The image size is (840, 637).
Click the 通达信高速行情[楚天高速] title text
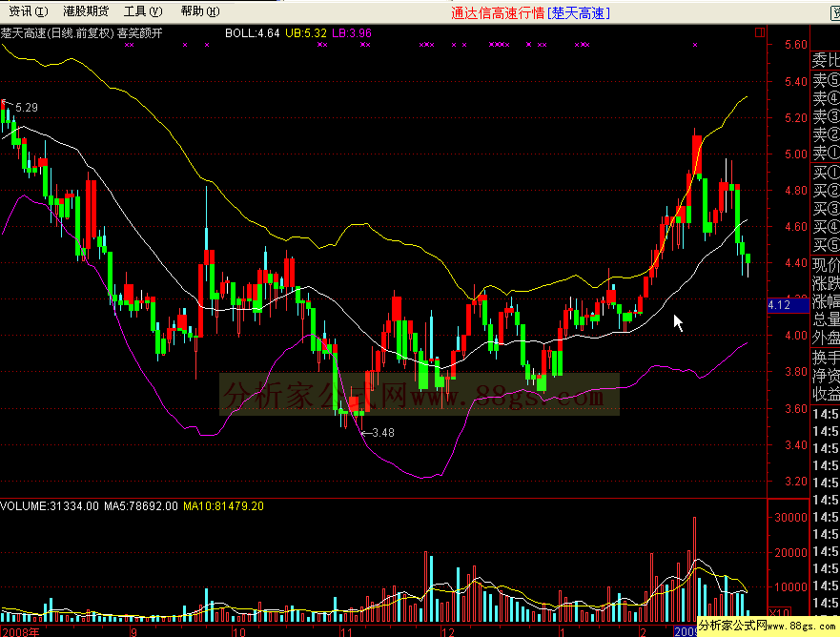pos(530,12)
